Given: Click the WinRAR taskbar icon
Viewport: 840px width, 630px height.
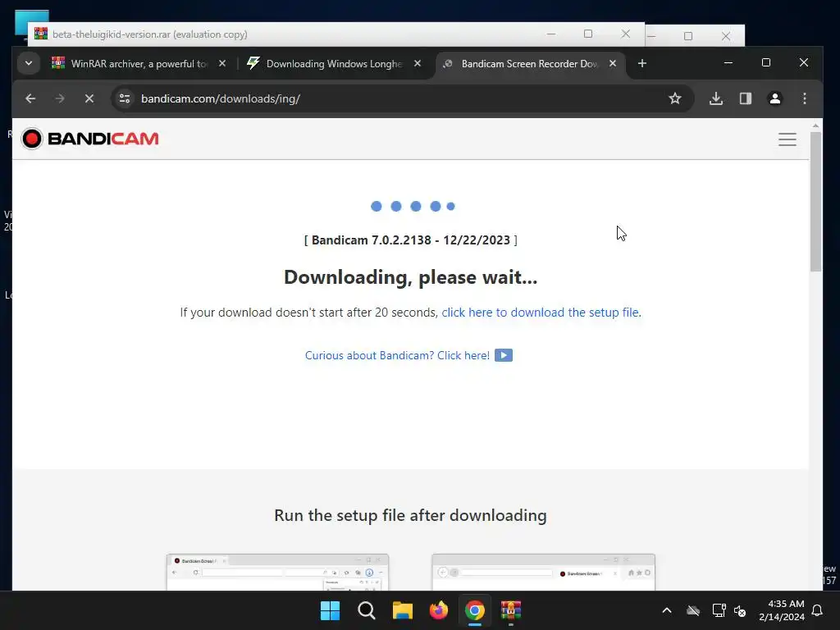Looking at the screenshot, I should (x=511, y=610).
